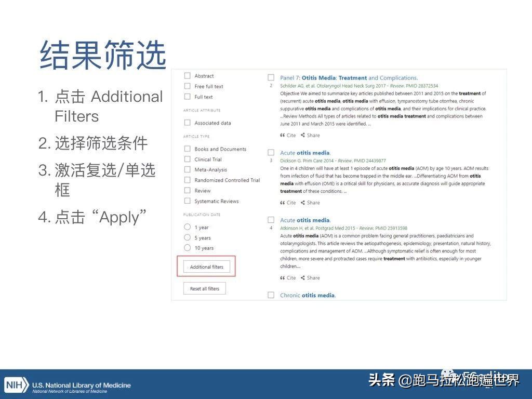Check the Free full text filter
Viewport: 532px width, 399px height.
pos(187,86)
